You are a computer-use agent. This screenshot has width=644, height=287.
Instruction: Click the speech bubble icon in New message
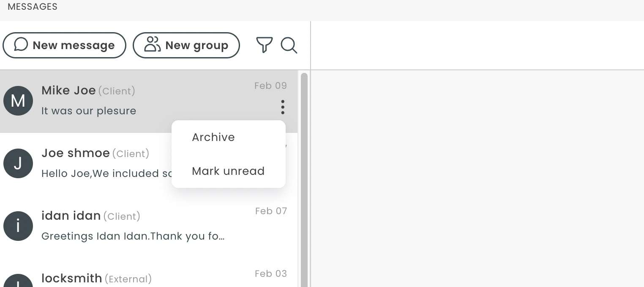[21, 44]
